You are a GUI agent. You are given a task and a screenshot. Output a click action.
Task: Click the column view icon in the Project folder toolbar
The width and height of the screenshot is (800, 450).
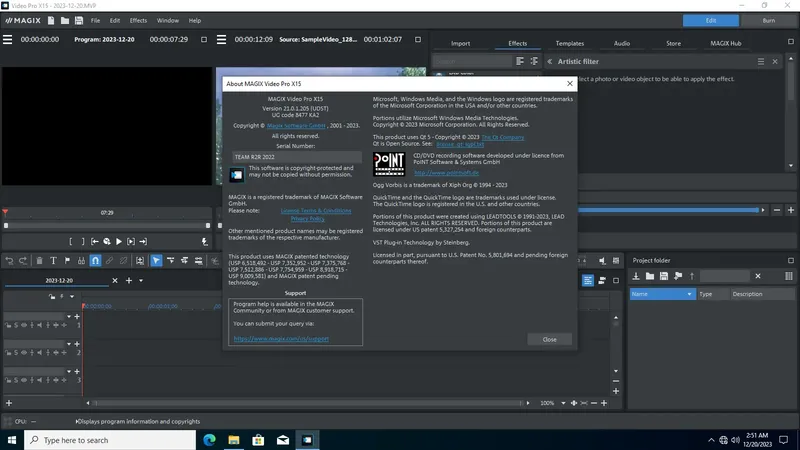click(789, 276)
